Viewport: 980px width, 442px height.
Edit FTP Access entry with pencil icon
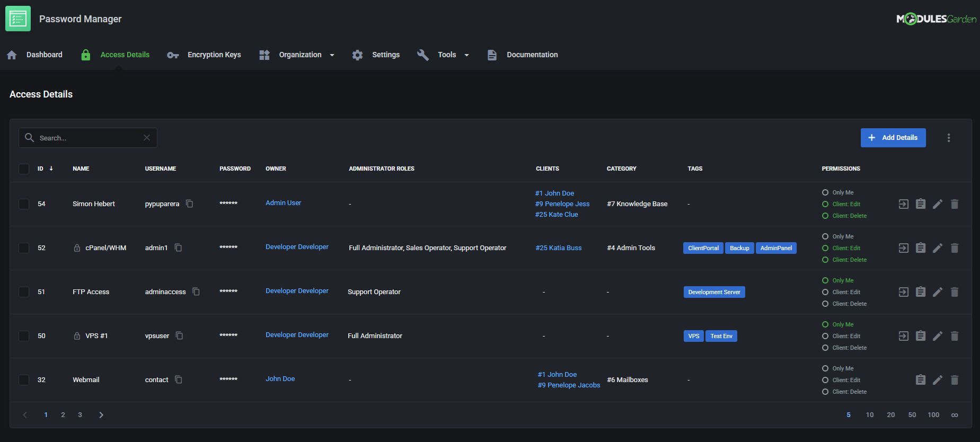[938, 292]
